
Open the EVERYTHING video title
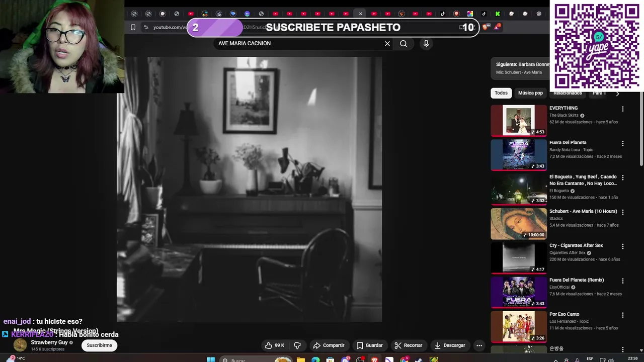563,108
